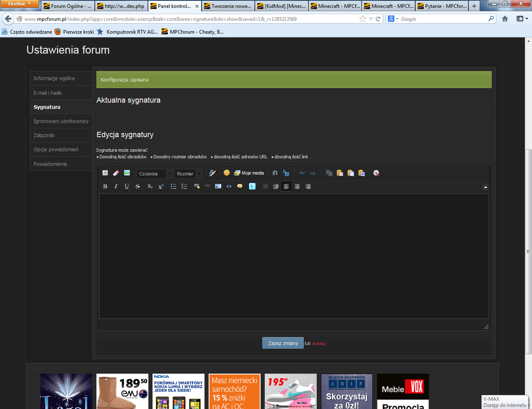Apply superscript formatting
The image size is (532, 409).
pyautogui.click(x=161, y=187)
